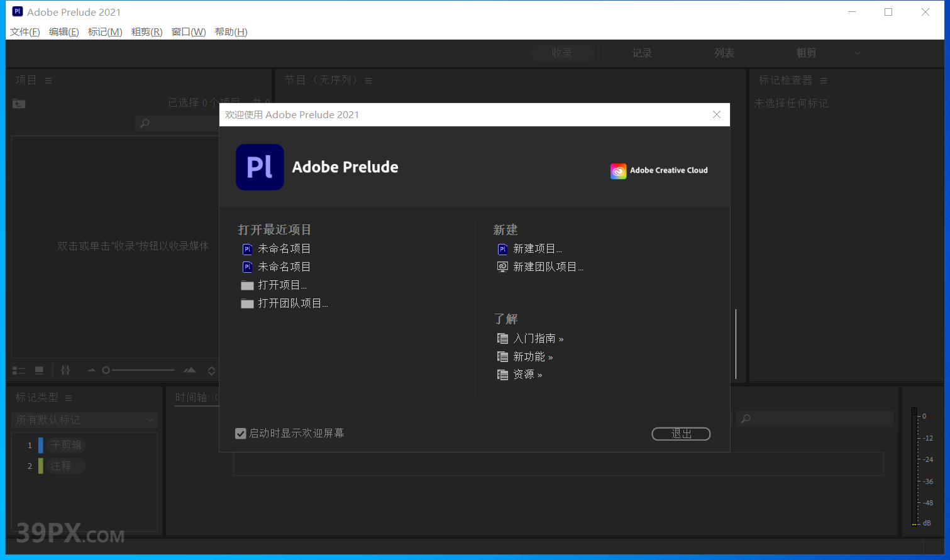
Task: Click the document icon beside 新功能
Action: click(x=502, y=357)
